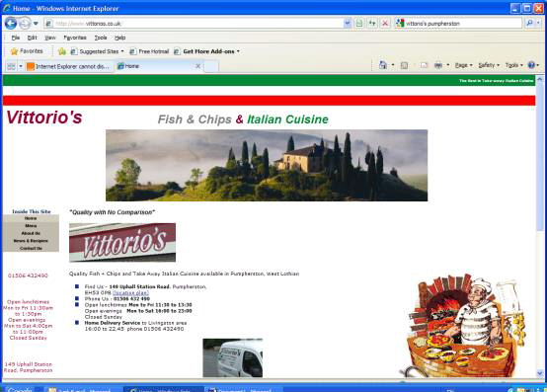Click the large 'Vittorio's' page heading

(x=44, y=118)
